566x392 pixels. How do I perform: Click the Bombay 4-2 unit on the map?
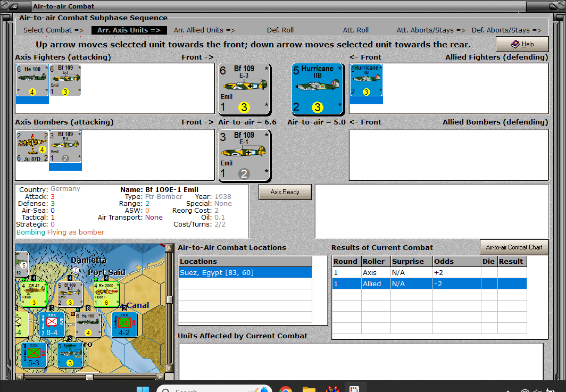124,324
